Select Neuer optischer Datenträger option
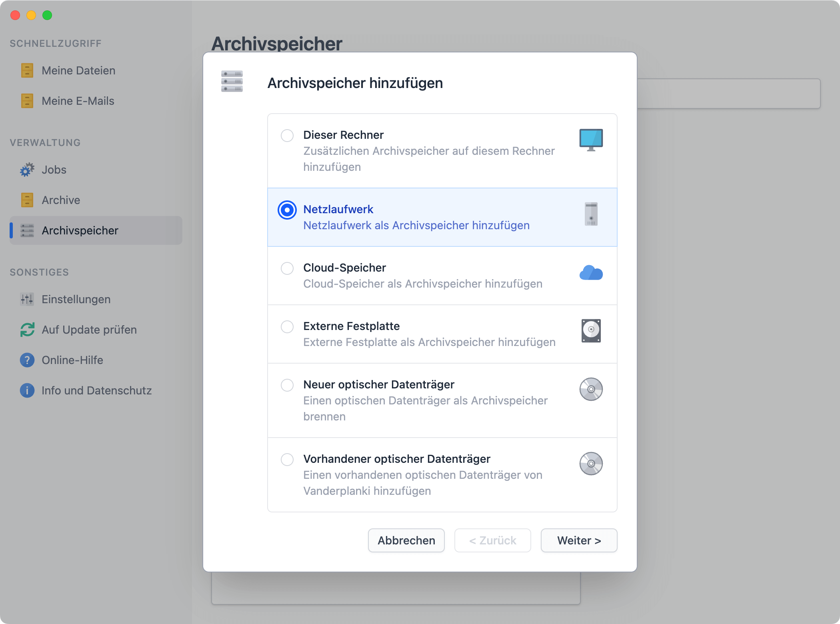The width and height of the screenshot is (840, 624). click(x=287, y=385)
